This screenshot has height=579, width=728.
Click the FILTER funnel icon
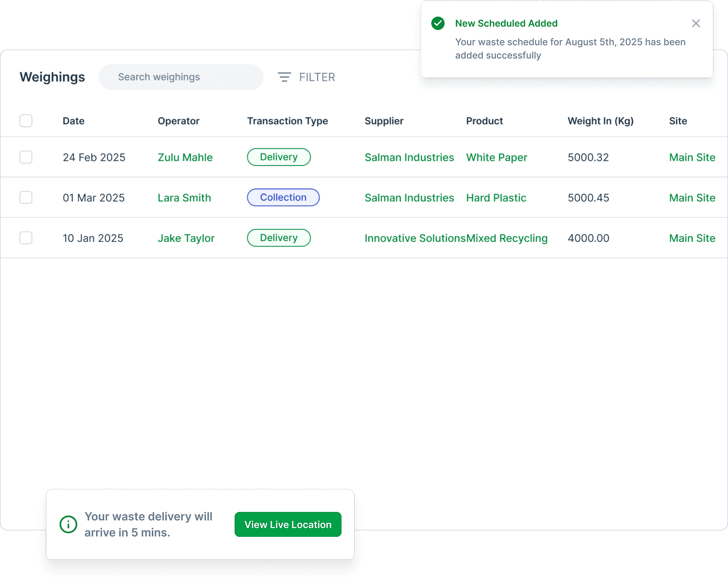(284, 77)
